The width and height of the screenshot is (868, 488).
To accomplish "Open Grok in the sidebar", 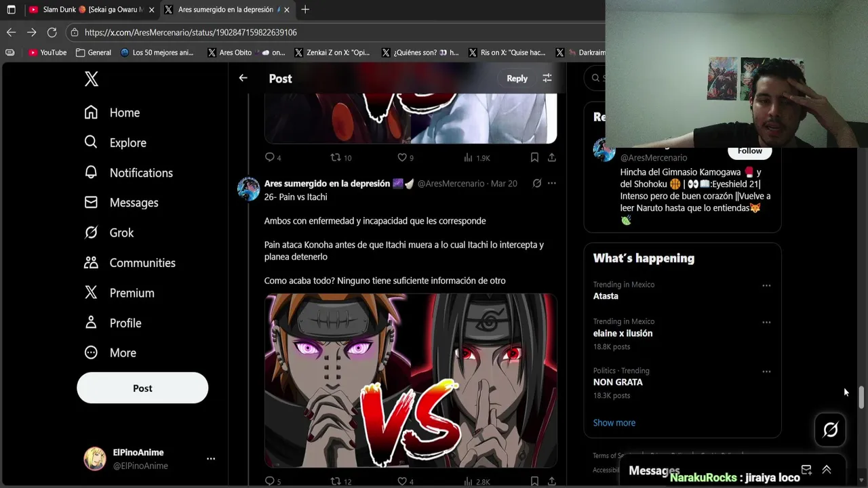I will point(108,232).
